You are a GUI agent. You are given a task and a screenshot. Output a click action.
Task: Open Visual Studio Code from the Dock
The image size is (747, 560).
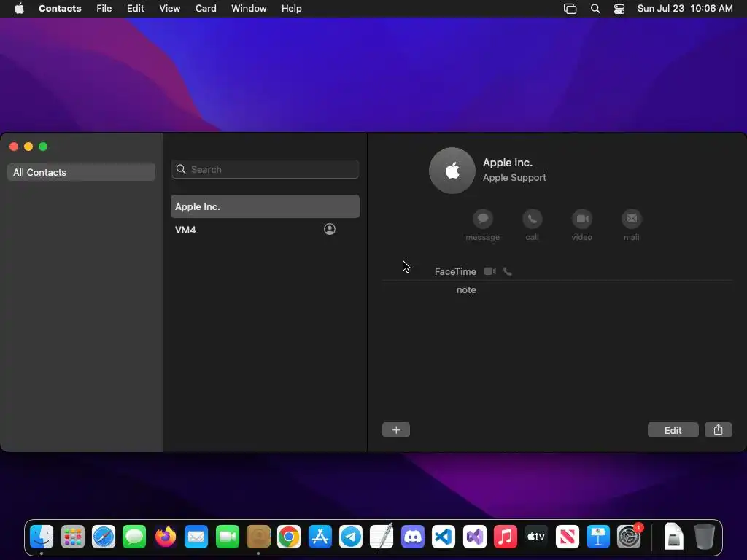click(x=444, y=537)
